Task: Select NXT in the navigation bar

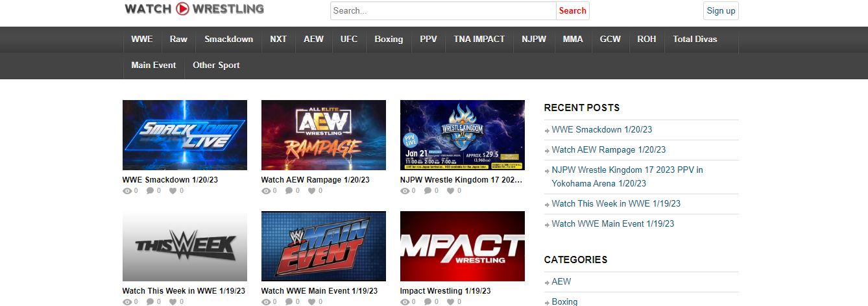Action: point(278,39)
